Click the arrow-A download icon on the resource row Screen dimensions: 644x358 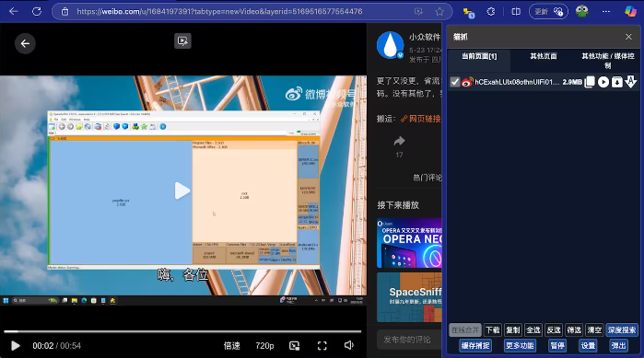pos(630,82)
